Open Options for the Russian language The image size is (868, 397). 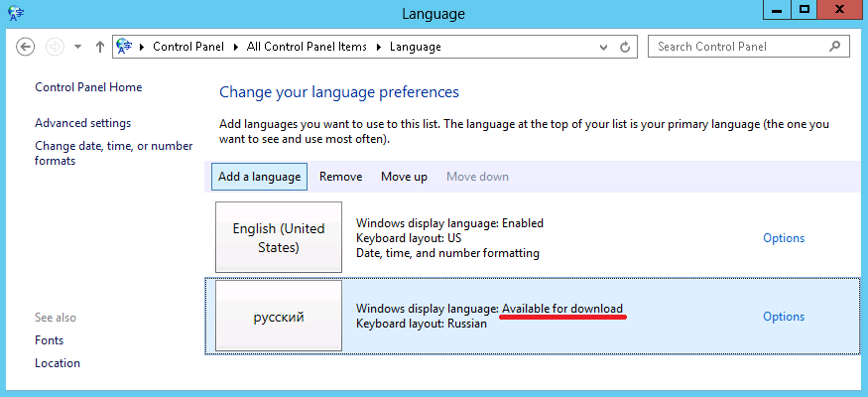tap(783, 317)
